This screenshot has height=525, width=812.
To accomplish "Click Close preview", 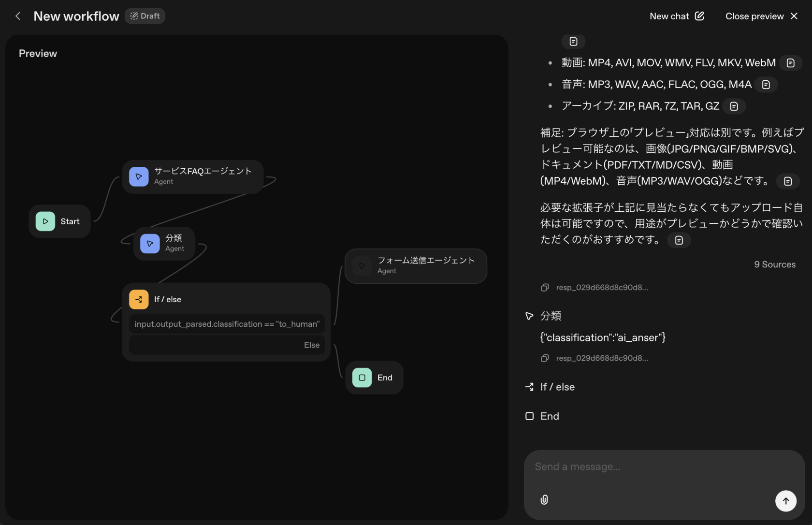I will [x=762, y=16].
